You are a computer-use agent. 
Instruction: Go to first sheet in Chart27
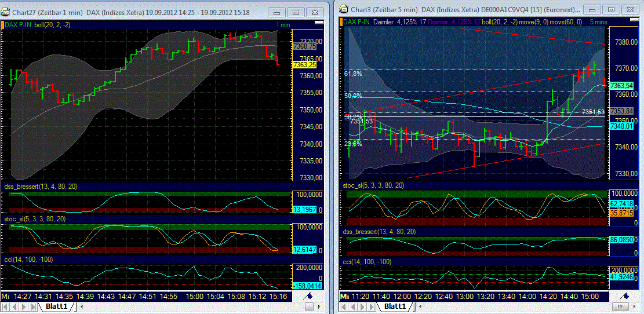tap(6, 306)
